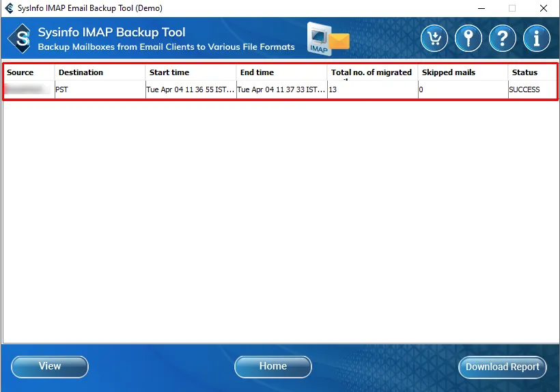Click the app icon in the title bar
Viewport: 560px width, 392px height.
coord(10,8)
